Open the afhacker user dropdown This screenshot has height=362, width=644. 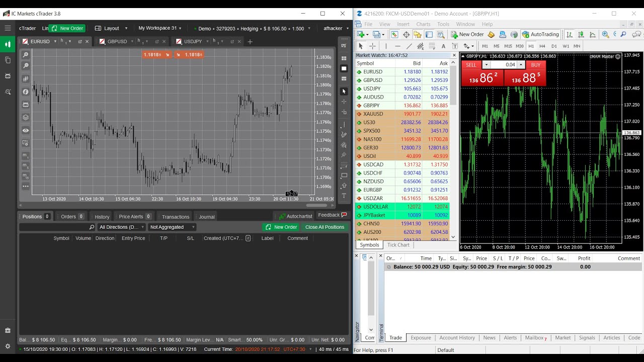(336, 29)
